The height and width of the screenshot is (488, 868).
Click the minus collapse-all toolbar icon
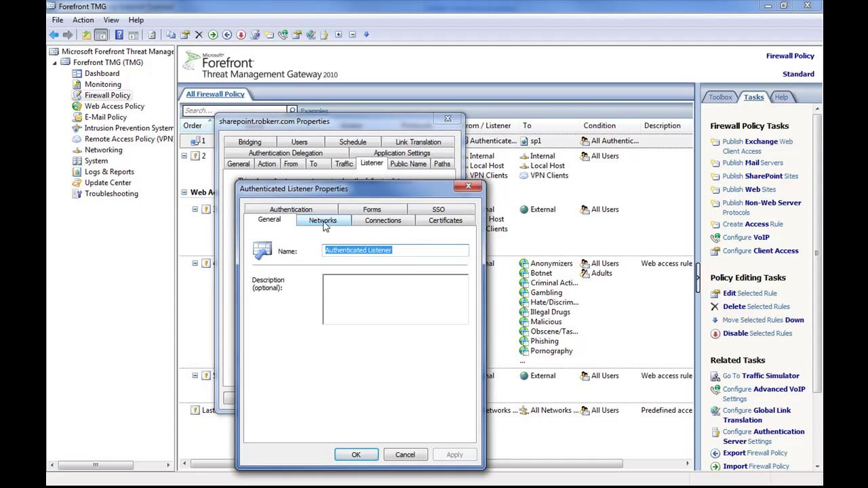(x=352, y=35)
